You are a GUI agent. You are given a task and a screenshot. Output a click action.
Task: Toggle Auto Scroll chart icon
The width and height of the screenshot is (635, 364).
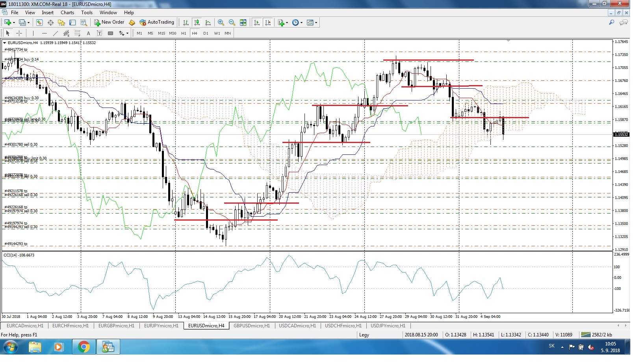pyautogui.click(x=257, y=22)
